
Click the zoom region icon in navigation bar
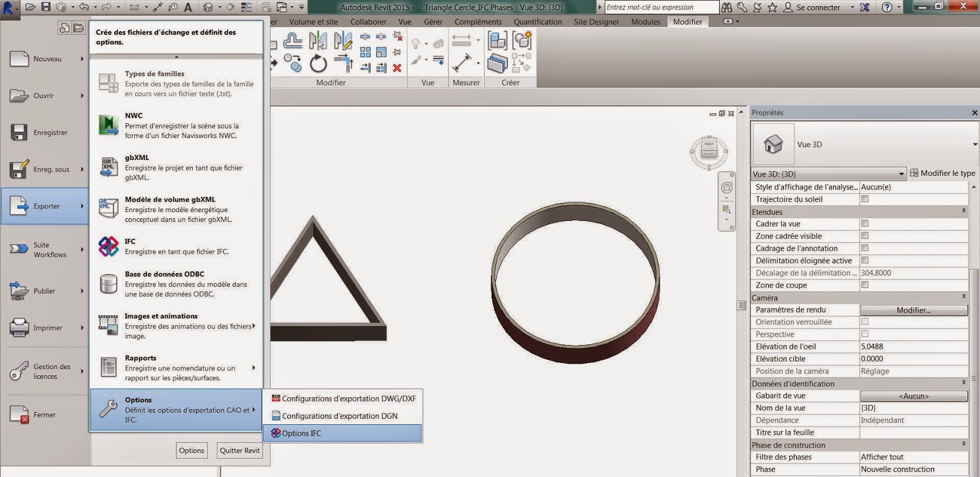point(726,210)
